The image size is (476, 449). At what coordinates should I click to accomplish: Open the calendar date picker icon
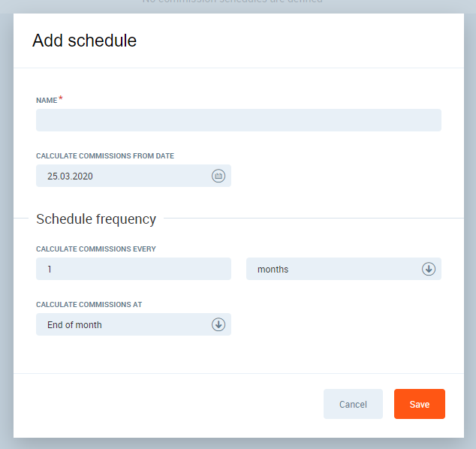(218, 176)
